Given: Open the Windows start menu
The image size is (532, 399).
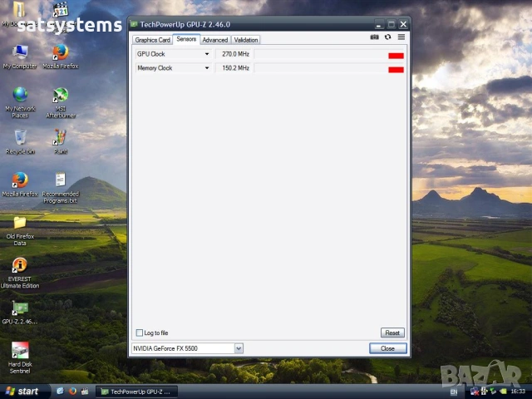Looking at the screenshot, I should [24, 392].
